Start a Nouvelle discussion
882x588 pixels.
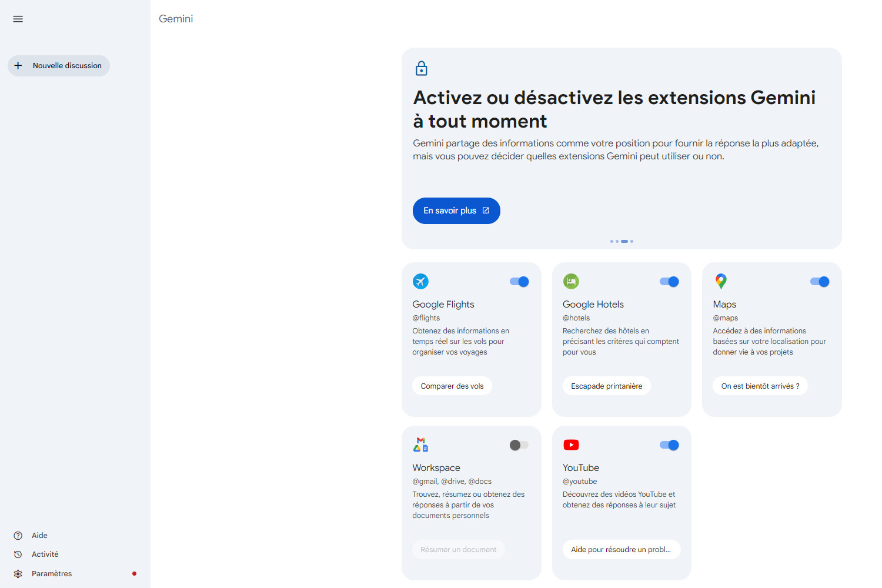click(x=59, y=66)
